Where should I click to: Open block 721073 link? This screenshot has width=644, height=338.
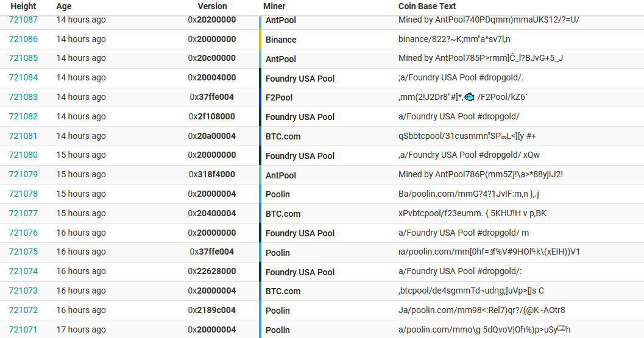(x=23, y=290)
